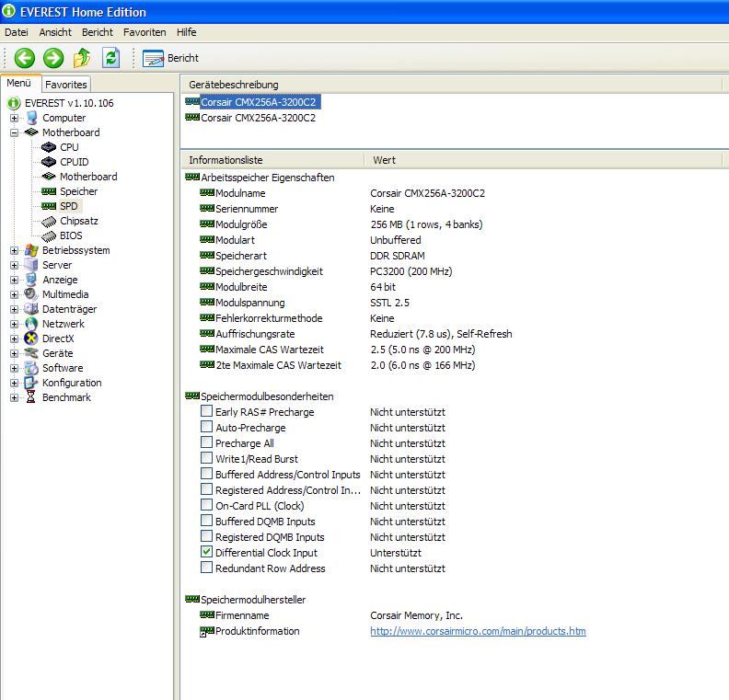Click the DirectX icon
This screenshot has width=729, height=700.
coord(31,339)
